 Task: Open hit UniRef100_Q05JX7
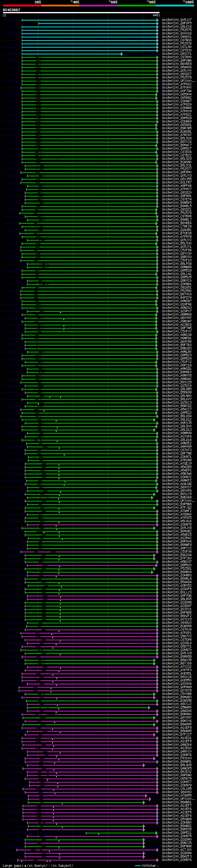(177, 20)
